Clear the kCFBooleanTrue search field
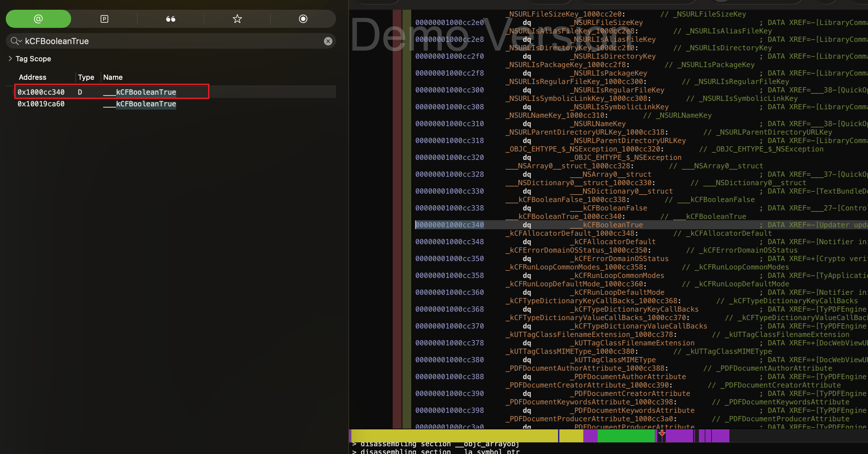868x454 pixels. click(x=328, y=41)
